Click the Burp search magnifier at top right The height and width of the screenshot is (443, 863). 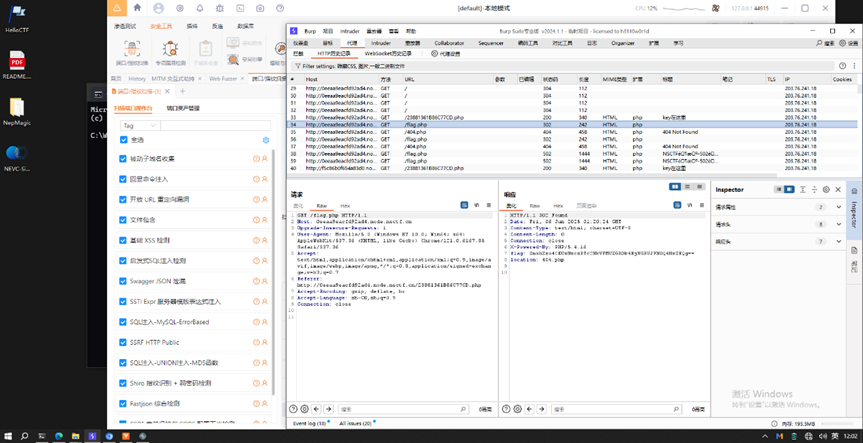820,43
